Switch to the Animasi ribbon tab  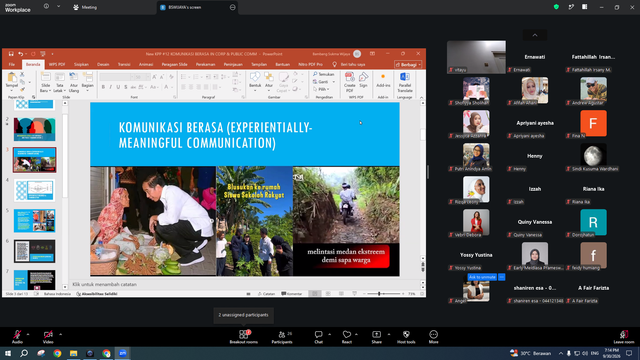pyautogui.click(x=146, y=64)
